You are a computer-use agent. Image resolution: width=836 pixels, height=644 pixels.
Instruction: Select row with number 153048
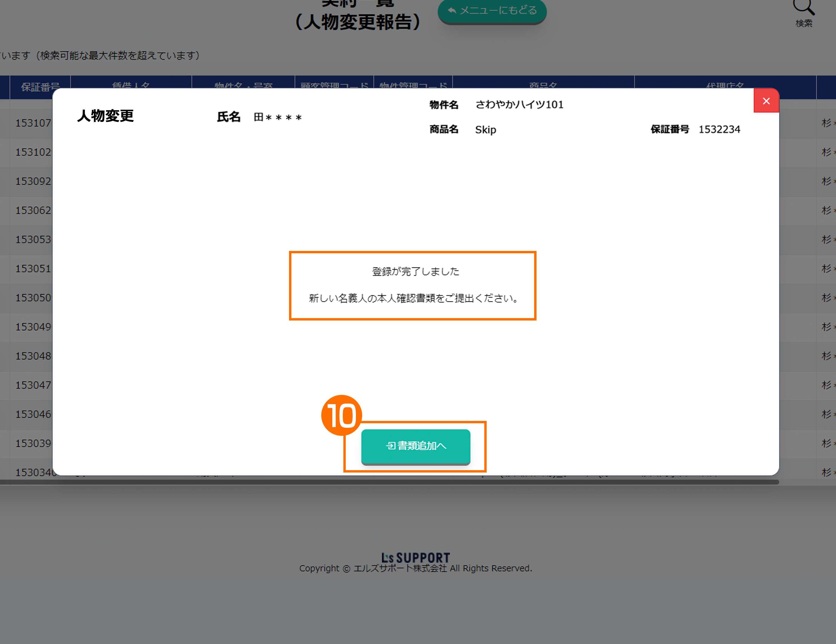pos(33,356)
